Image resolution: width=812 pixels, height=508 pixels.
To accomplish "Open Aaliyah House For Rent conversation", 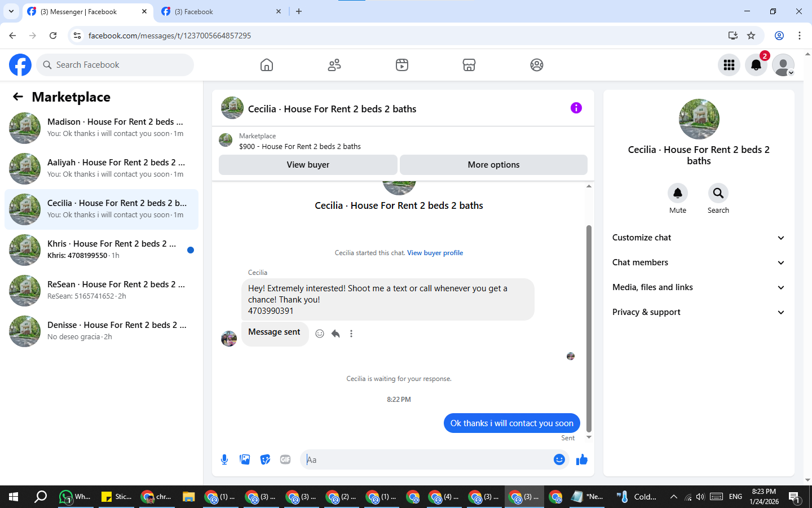I will 101,169.
